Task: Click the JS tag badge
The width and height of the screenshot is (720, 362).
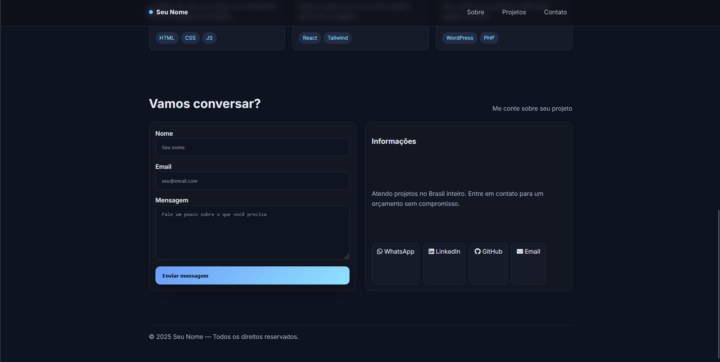Action: [209, 38]
